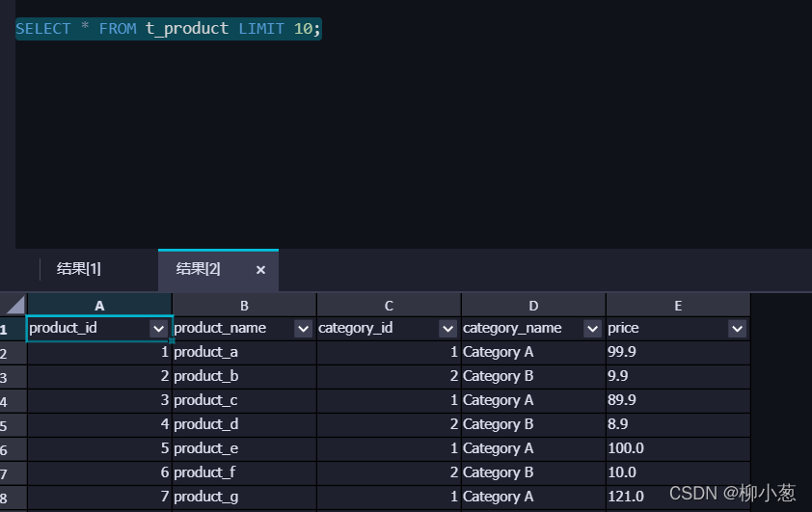Select column E header

point(678,306)
